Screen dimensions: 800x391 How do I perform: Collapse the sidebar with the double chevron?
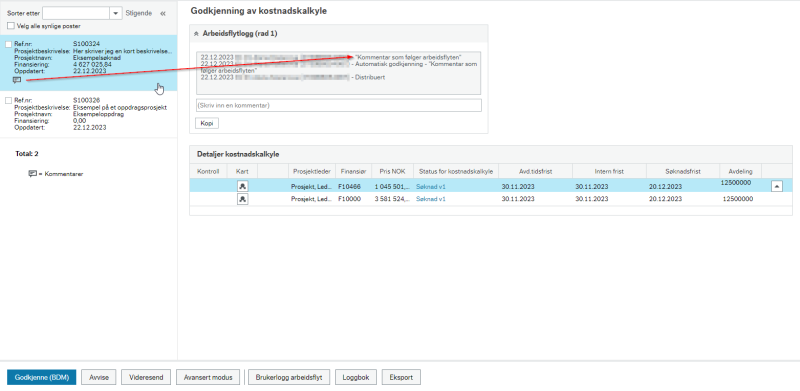coord(163,13)
